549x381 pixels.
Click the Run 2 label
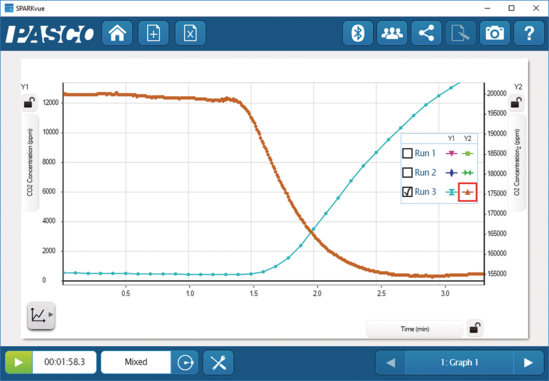pos(425,173)
